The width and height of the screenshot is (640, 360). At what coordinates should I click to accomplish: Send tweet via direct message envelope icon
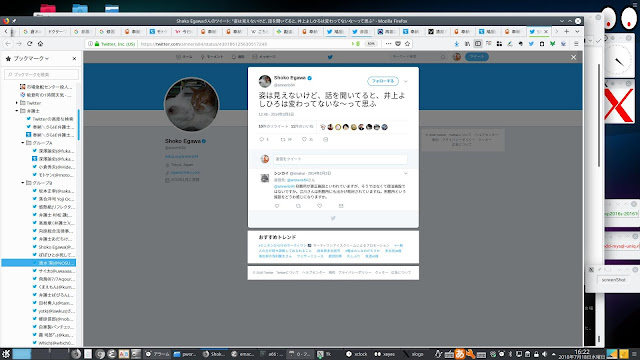click(325, 140)
